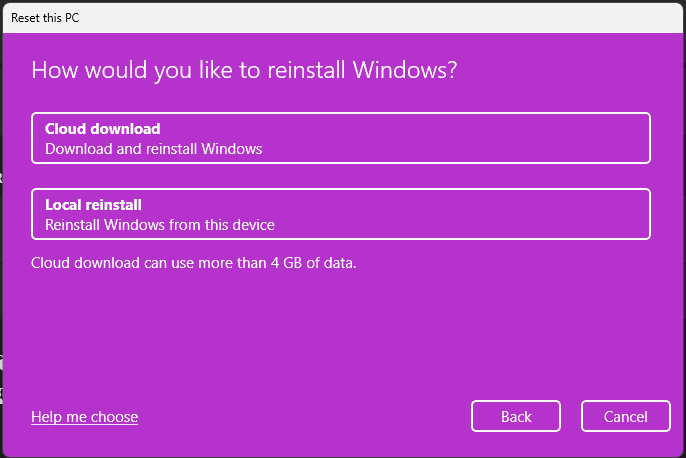Click the bold 'Cloud download' label
This screenshot has height=458, width=686.
pos(103,129)
